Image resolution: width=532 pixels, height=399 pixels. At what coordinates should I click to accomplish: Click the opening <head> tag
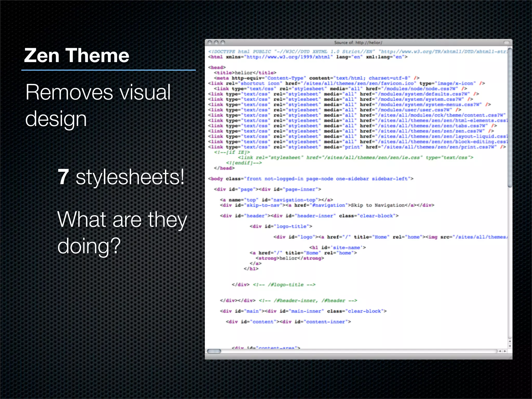[x=217, y=67]
